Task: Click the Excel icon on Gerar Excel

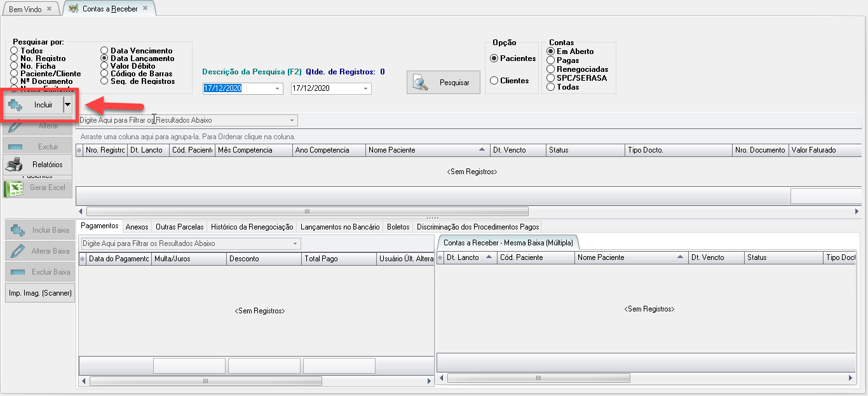Action: [x=15, y=188]
